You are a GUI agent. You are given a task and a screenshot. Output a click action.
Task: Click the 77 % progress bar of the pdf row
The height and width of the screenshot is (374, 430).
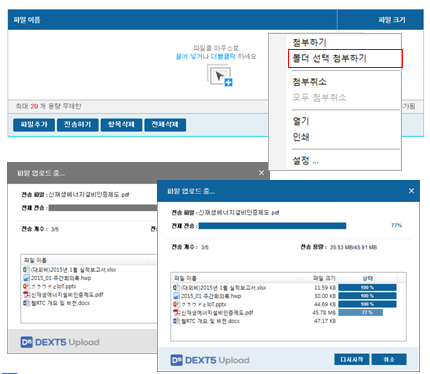click(x=361, y=312)
